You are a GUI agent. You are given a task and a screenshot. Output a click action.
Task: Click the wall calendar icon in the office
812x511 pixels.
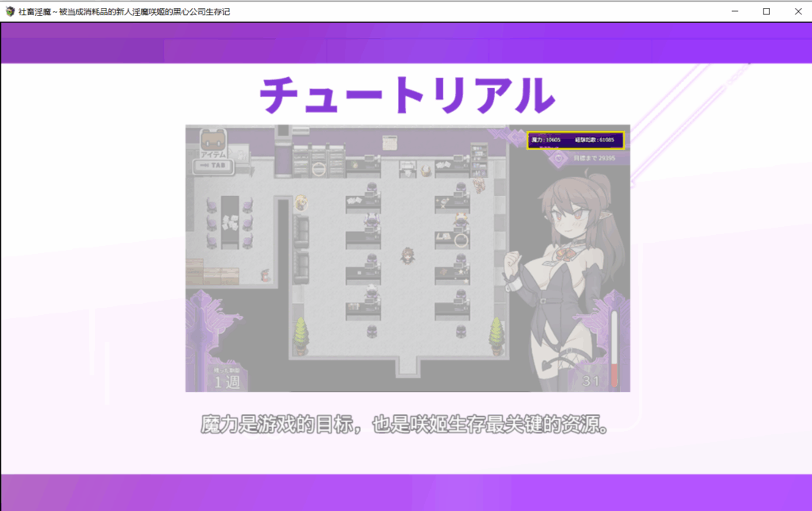(389, 142)
